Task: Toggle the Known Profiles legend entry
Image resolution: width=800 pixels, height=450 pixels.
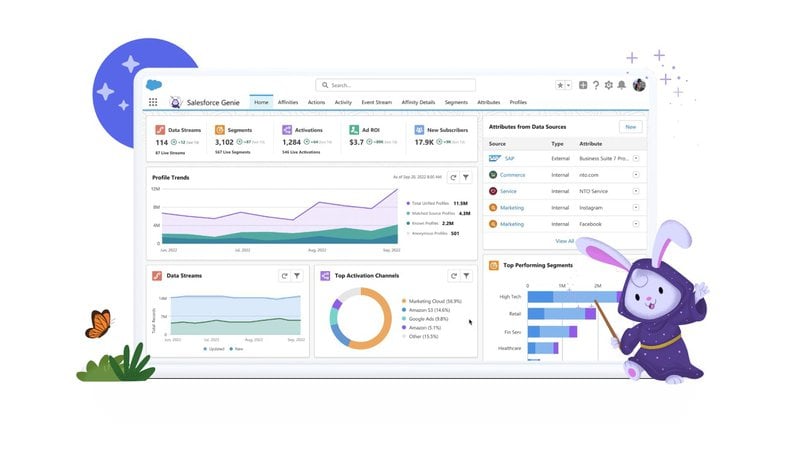Action: (x=430, y=223)
